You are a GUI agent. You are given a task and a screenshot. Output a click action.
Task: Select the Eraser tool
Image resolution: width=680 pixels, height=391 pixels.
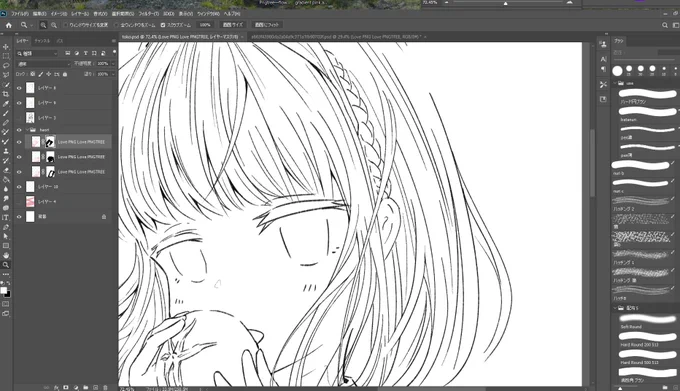coord(6,170)
